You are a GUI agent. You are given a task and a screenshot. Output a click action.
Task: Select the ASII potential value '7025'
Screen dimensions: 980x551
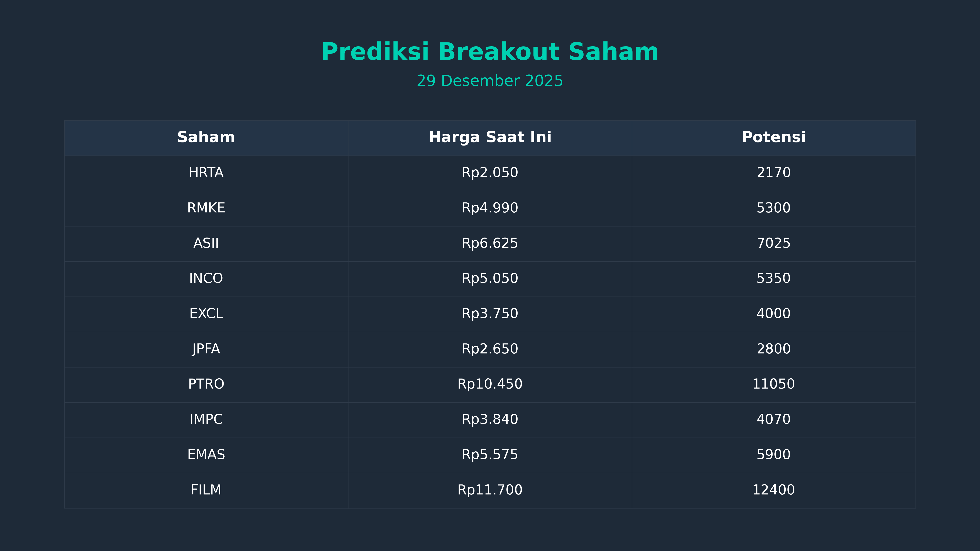coord(773,243)
